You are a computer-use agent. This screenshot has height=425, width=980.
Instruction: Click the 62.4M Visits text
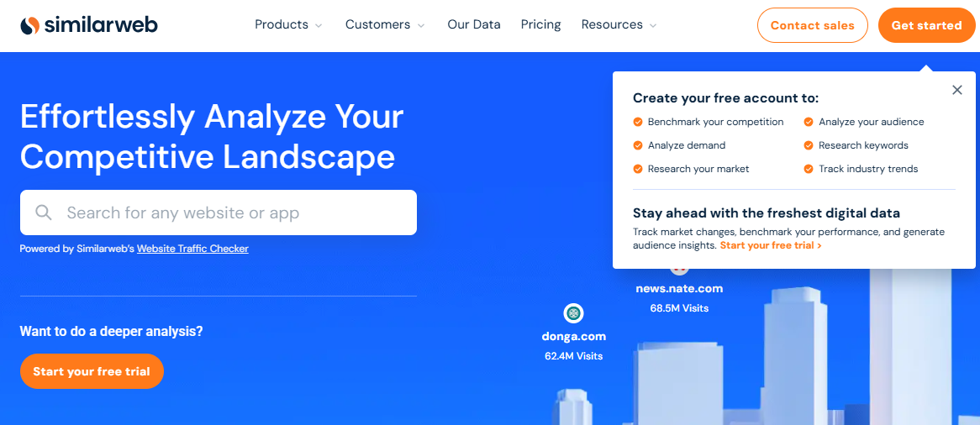574,356
